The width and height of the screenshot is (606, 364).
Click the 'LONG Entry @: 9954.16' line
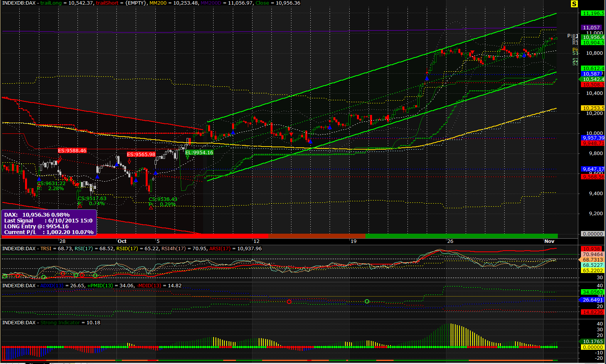[36, 226]
